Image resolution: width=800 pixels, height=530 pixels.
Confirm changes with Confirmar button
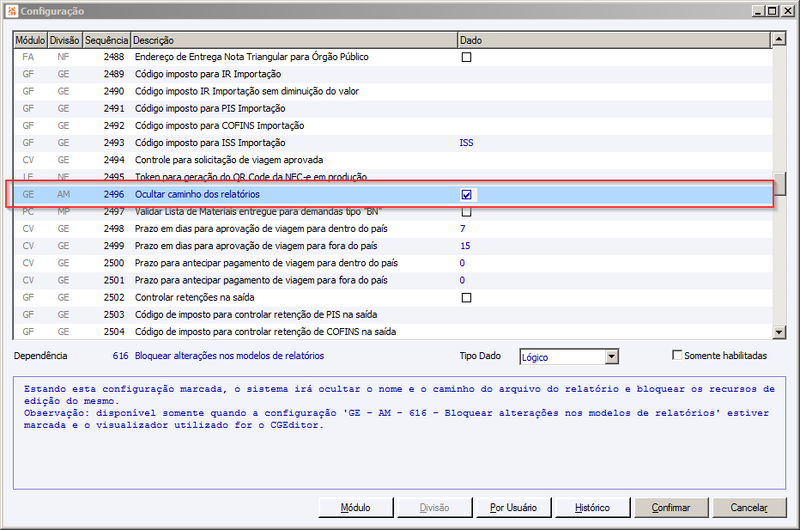tap(671, 508)
